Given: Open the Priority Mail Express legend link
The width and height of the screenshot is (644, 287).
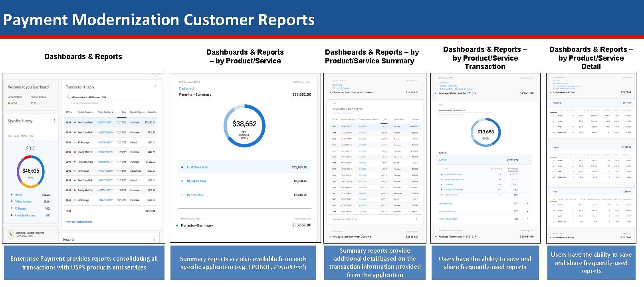Looking at the screenshot, I should tap(25, 215).
